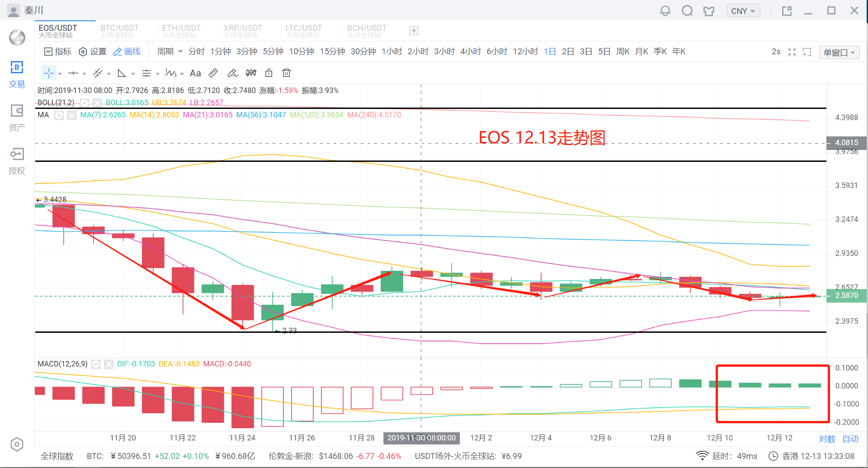The image size is (868, 468).
Task: Select the parallel channel line tool
Action: (98, 73)
